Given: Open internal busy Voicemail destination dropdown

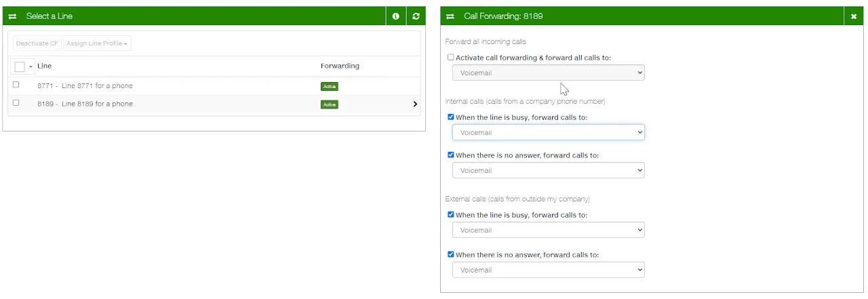Looking at the screenshot, I should (x=549, y=132).
